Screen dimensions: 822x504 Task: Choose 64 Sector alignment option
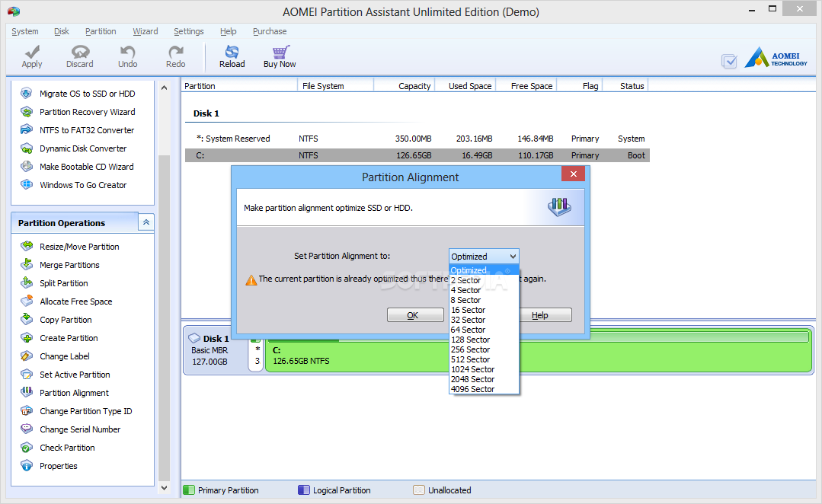484,330
